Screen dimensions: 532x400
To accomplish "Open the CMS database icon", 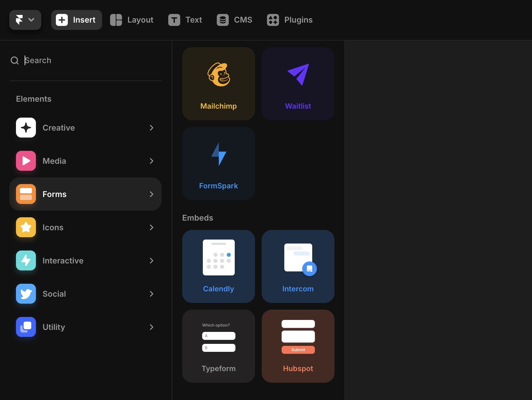I will (x=223, y=20).
